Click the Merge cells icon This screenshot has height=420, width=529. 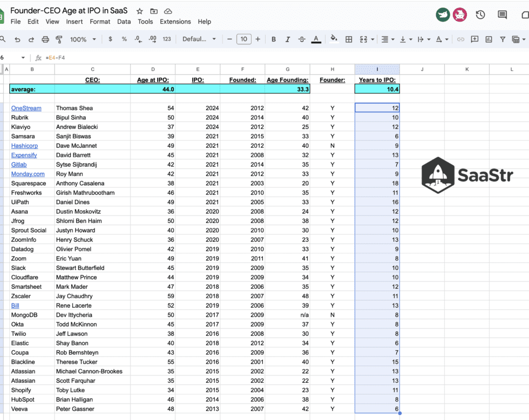pyautogui.click(x=363, y=39)
